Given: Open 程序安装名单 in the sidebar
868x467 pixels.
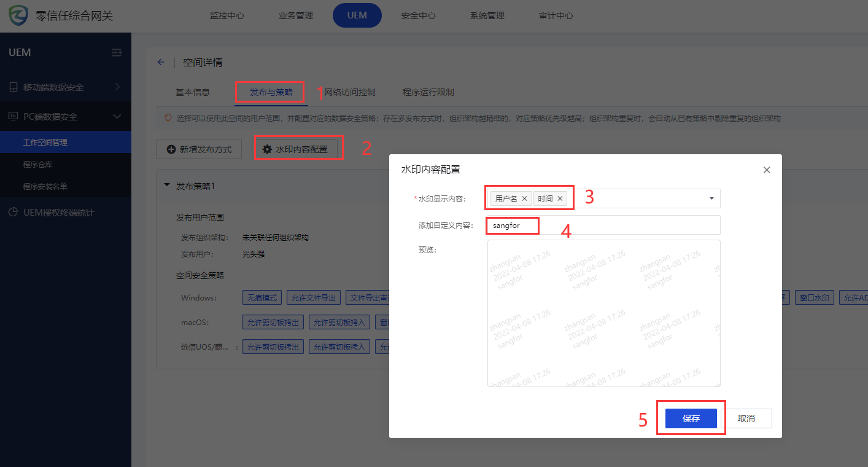Looking at the screenshot, I should (66, 186).
